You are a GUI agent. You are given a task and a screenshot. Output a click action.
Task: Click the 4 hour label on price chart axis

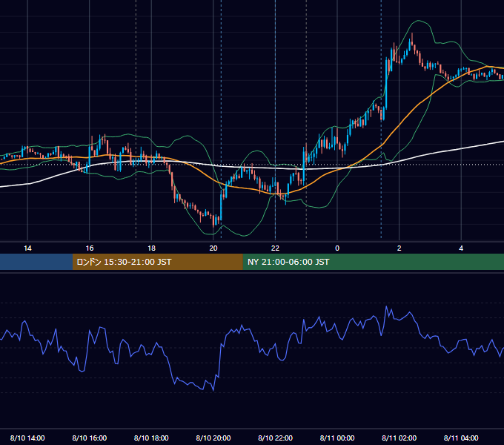click(461, 248)
